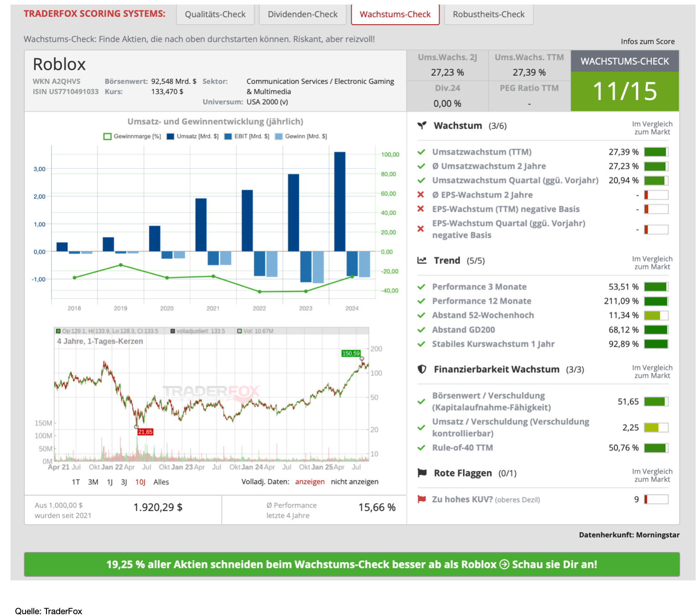
Task: Click Börsenwert 92,548 Mrd. $ value
Action: click(x=174, y=81)
